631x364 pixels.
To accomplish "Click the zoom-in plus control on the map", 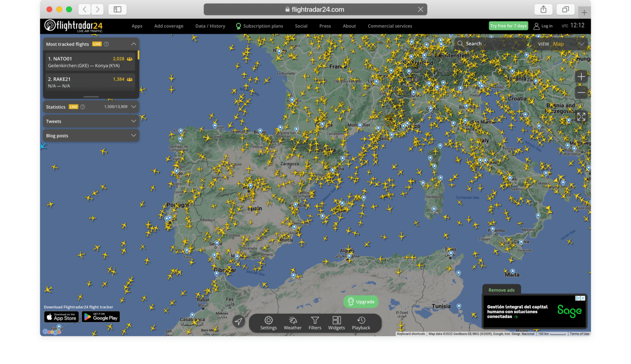I will (x=581, y=76).
